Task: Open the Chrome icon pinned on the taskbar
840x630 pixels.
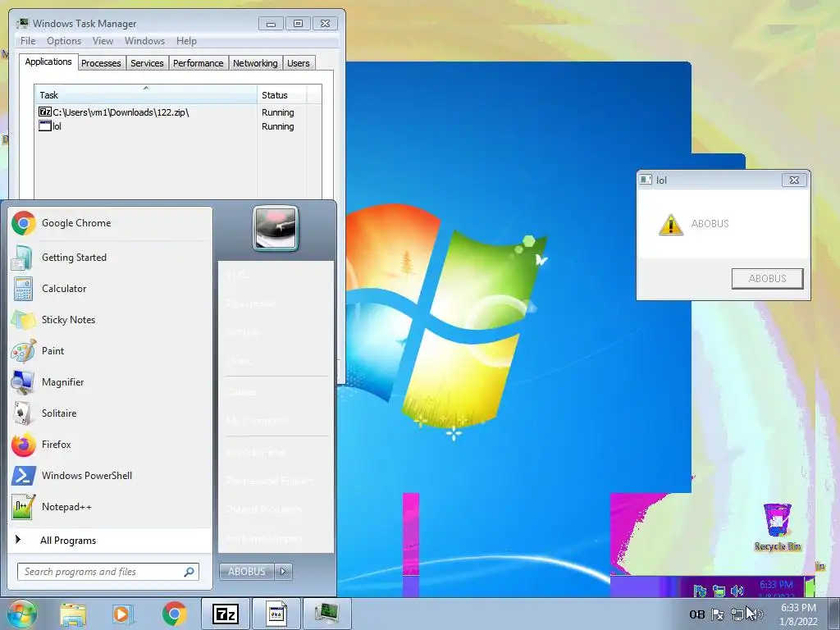Action: point(174,614)
